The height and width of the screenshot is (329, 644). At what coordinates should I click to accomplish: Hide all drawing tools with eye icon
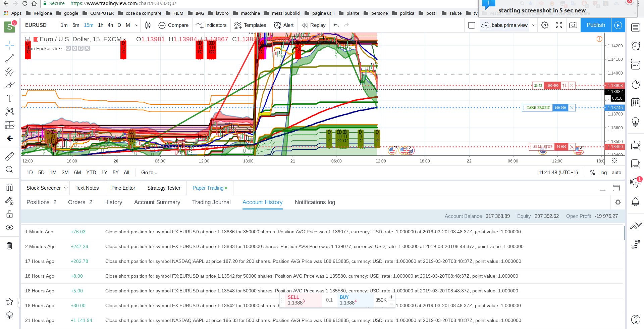[x=9, y=228]
